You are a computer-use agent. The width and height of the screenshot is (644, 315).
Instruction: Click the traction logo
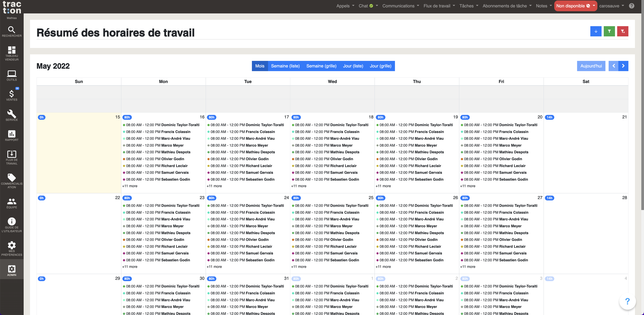[x=12, y=8]
